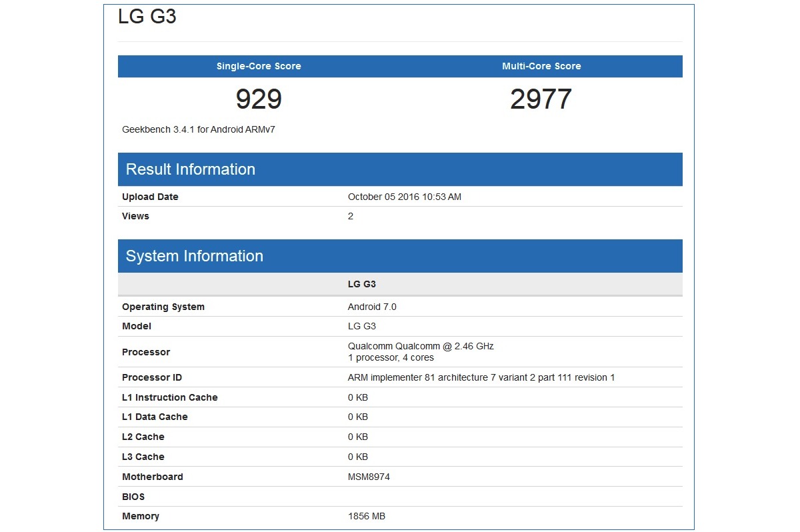Select the "L3 Cache" label
Screen dimensions: 800x532
(143, 457)
